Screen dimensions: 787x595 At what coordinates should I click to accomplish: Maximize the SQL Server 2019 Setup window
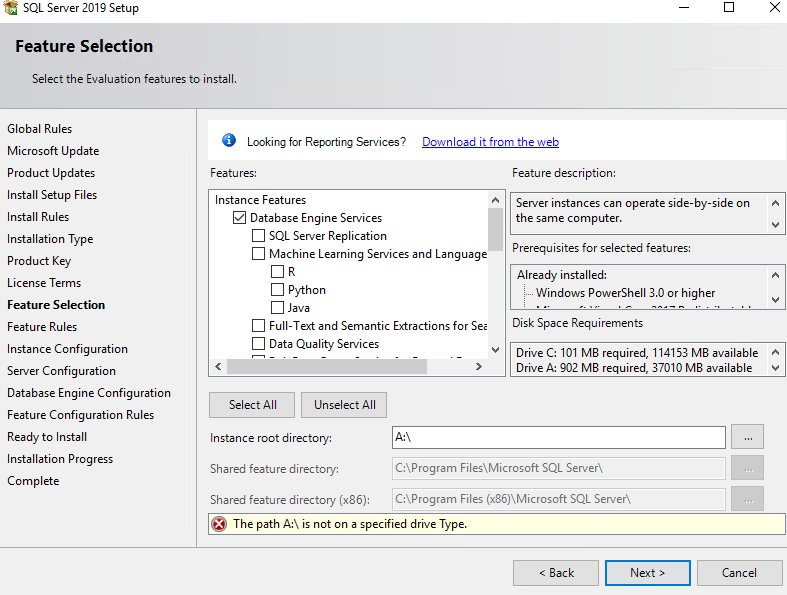tap(729, 7)
